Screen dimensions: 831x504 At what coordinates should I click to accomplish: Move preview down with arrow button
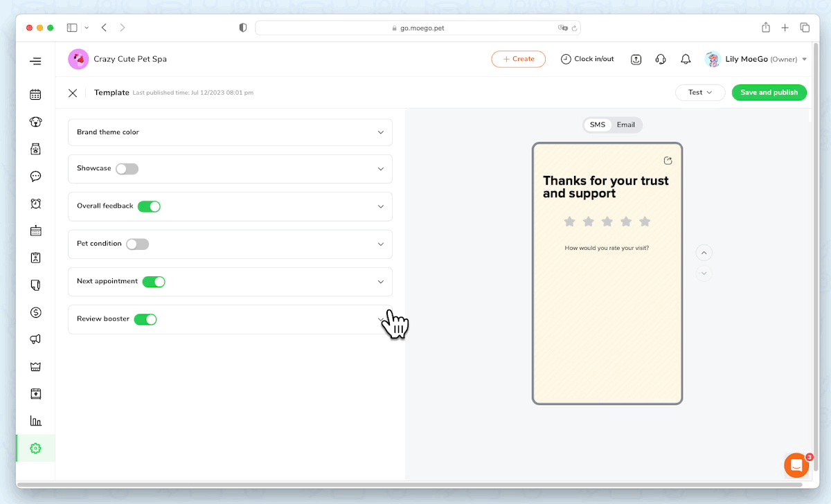click(x=704, y=273)
